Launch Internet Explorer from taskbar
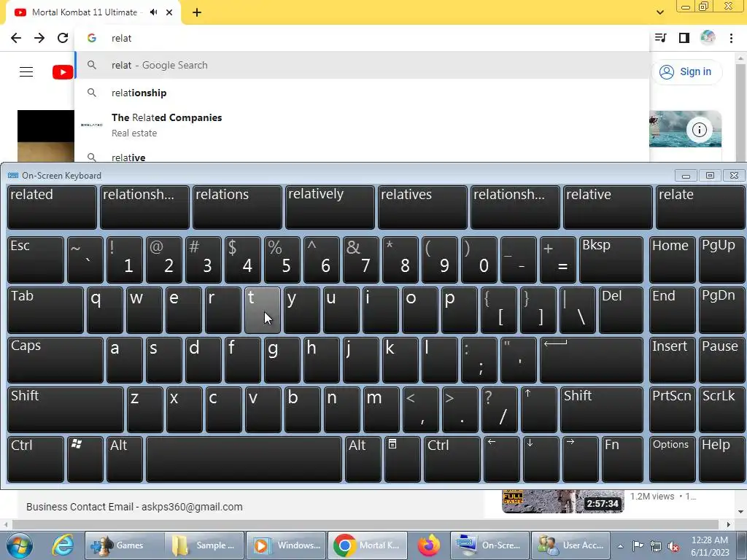The image size is (747, 560). tap(63, 545)
